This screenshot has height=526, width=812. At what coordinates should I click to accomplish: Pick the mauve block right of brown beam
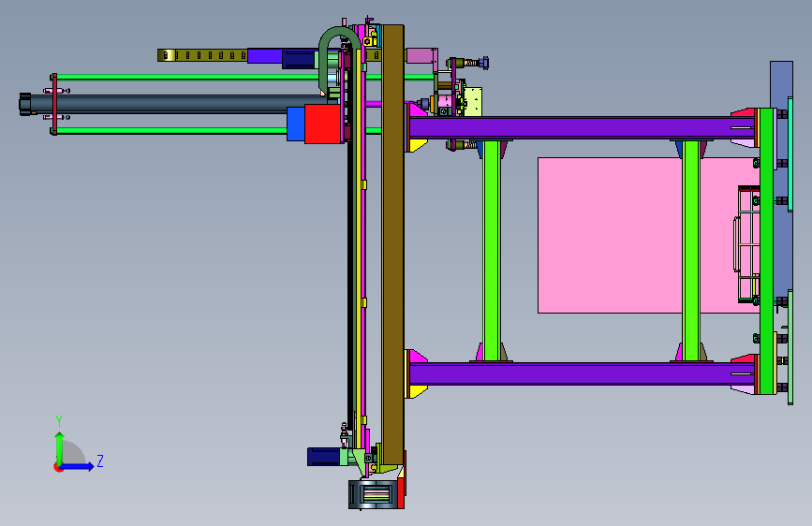point(420,55)
